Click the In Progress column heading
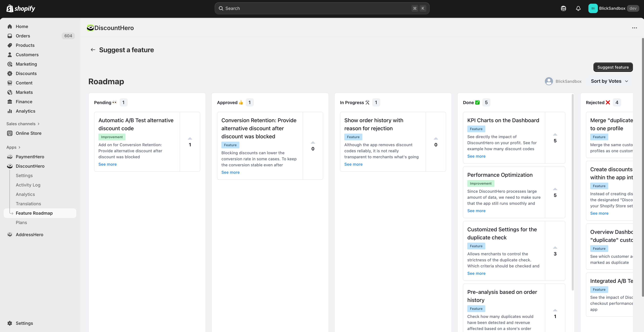 pyautogui.click(x=354, y=102)
